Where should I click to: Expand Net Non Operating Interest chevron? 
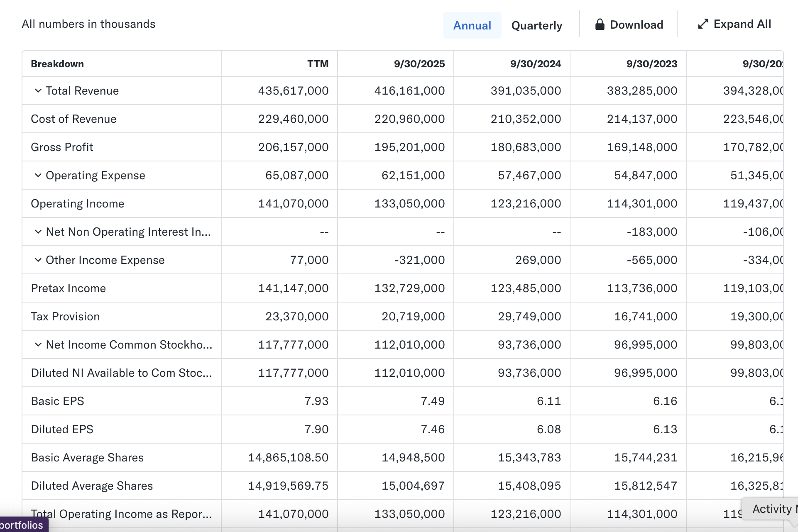pos(38,232)
